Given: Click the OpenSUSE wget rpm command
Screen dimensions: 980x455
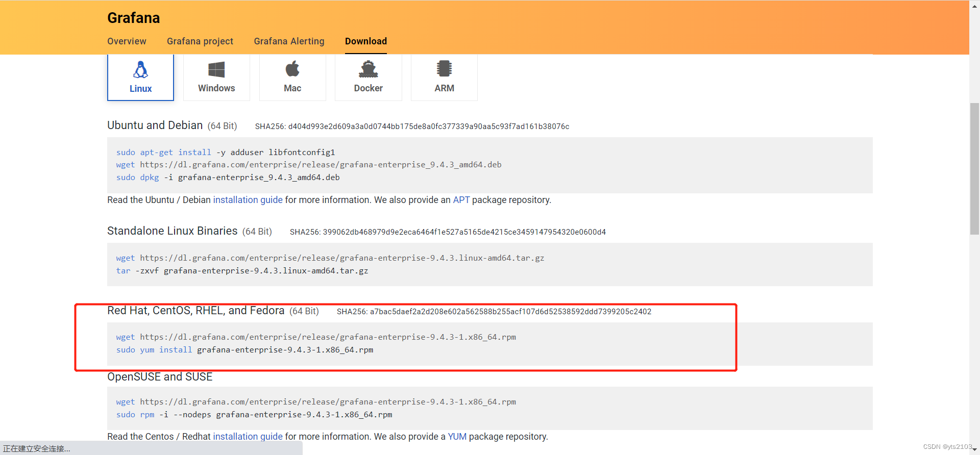Looking at the screenshot, I should [x=315, y=402].
